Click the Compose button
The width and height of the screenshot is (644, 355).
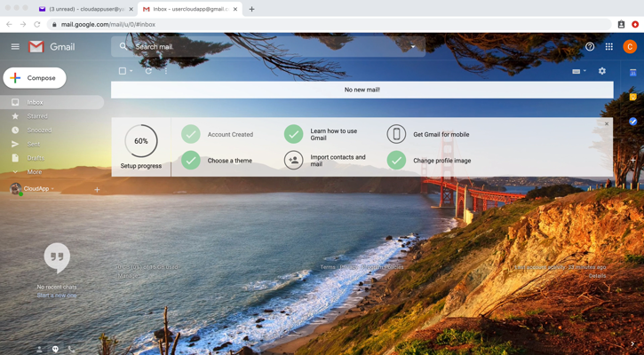[x=35, y=78]
